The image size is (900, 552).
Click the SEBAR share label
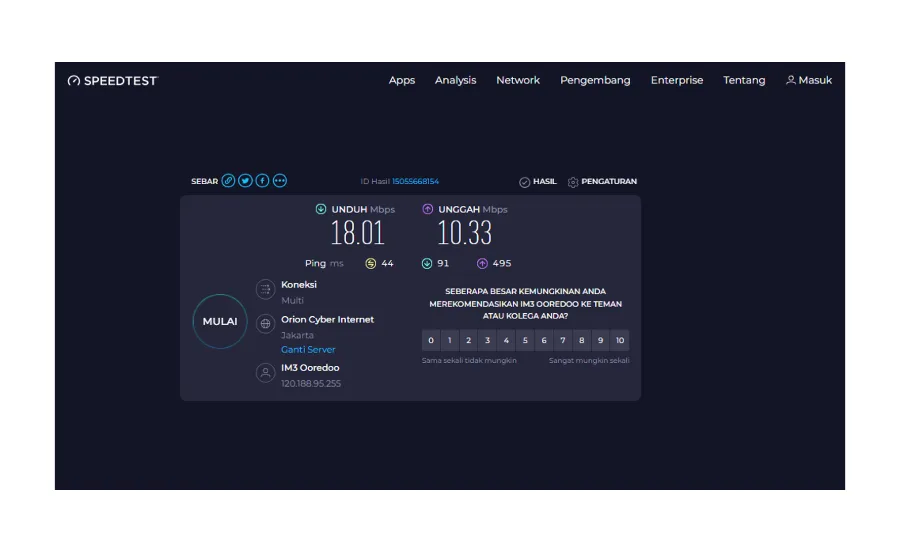coord(204,181)
